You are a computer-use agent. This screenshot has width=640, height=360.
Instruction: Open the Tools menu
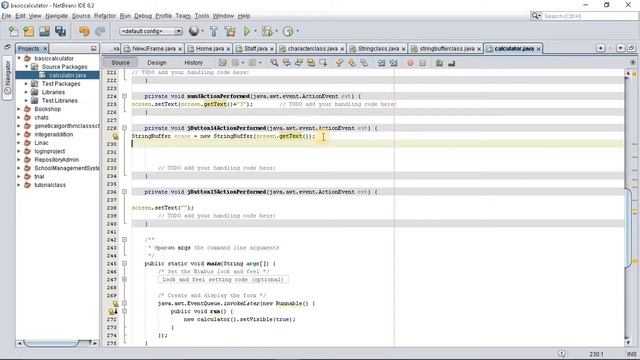click(x=202, y=16)
